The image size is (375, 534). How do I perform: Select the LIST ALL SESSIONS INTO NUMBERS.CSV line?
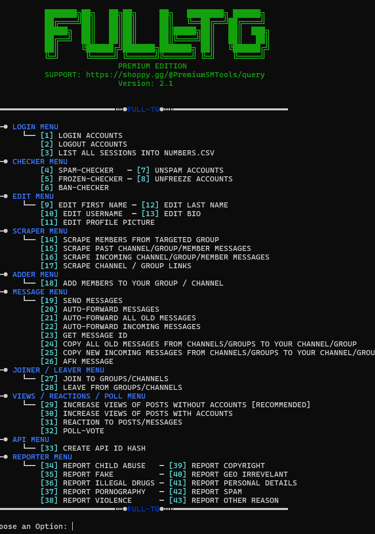click(127, 153)
